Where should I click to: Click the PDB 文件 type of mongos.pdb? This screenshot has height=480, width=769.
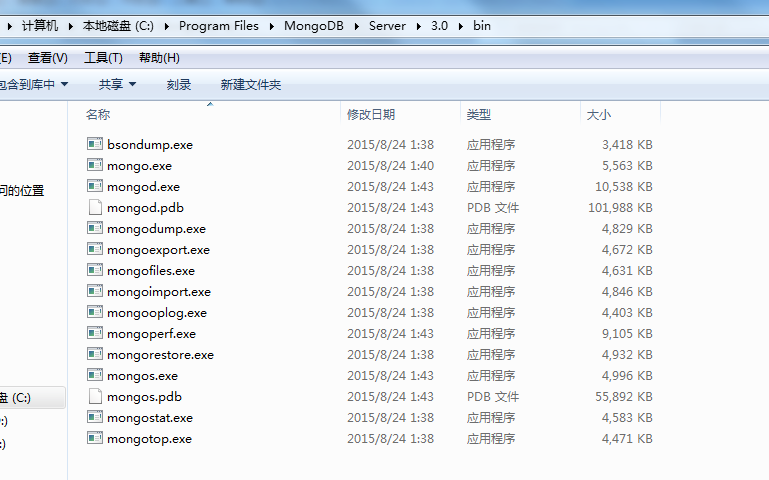(x=493, y=397)
